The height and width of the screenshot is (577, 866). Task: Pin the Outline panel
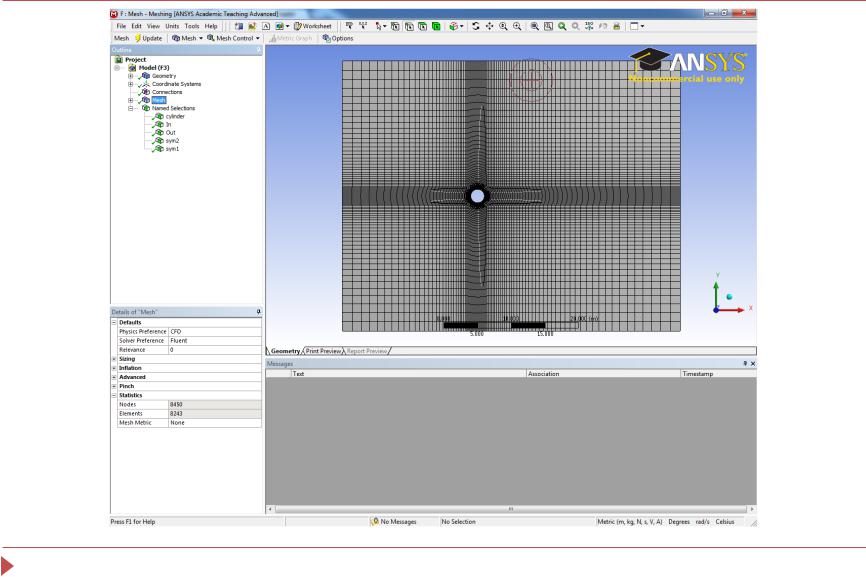pyautogui.click(x=258, y=50)
